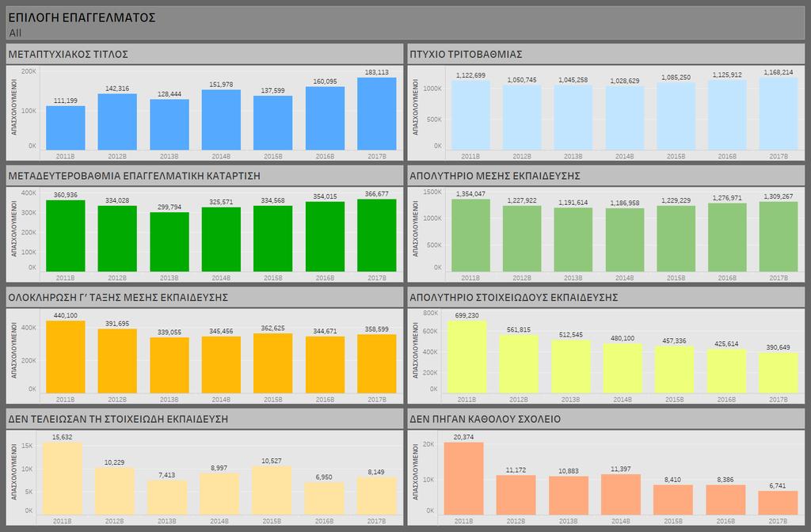The height and width of the screenshot is (532, 811).
Task: Pick the orange 358,599 bar
Action: click(x=376, y=364)
